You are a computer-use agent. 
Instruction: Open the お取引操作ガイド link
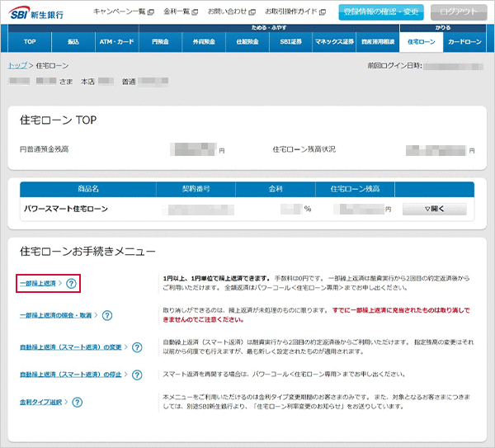tap(295, 12)
